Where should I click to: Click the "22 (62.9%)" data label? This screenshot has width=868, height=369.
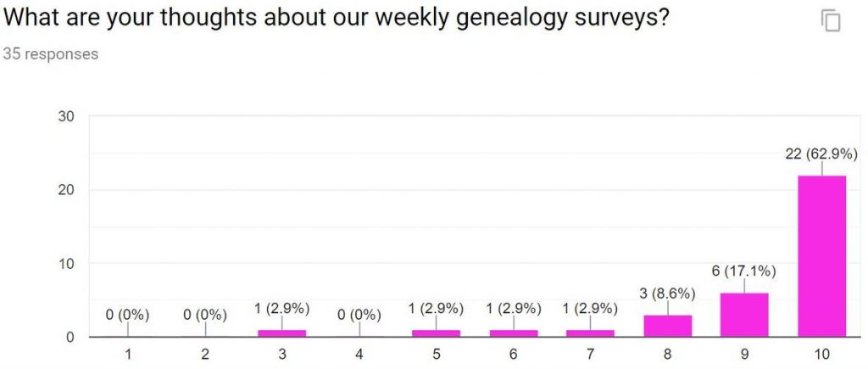(x=821, y=154)
